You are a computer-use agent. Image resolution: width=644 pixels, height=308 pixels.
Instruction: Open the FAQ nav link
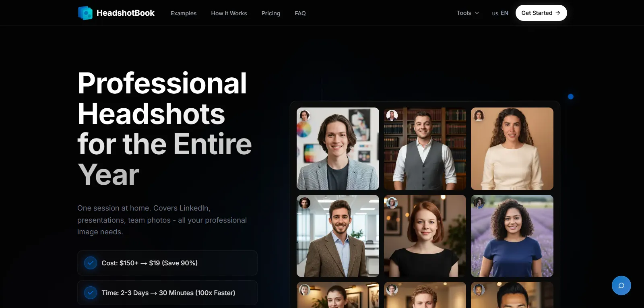(x=300, y=13)
